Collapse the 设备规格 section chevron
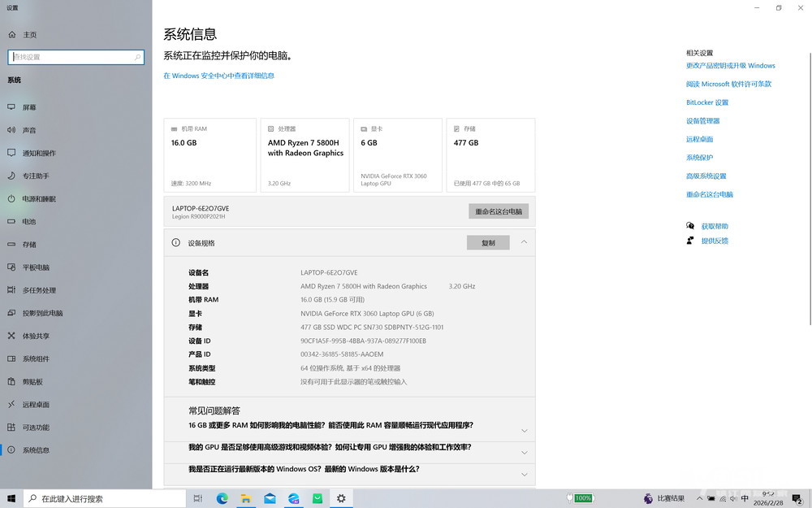 coord(524,242)
